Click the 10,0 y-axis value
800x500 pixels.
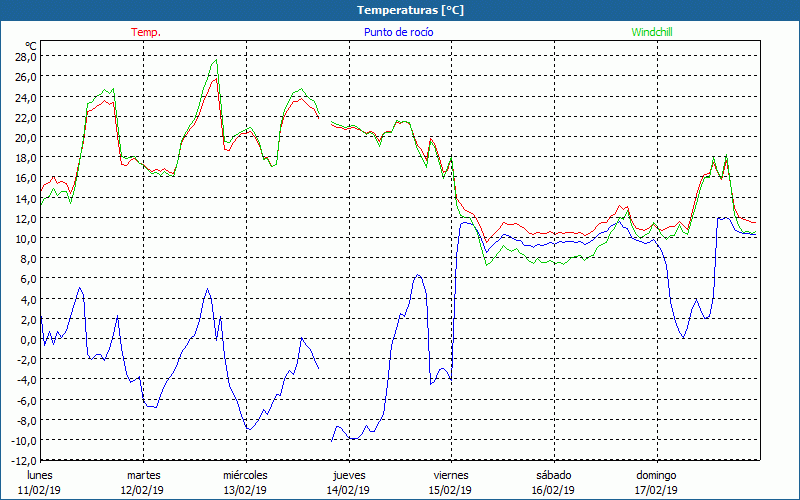27,238
